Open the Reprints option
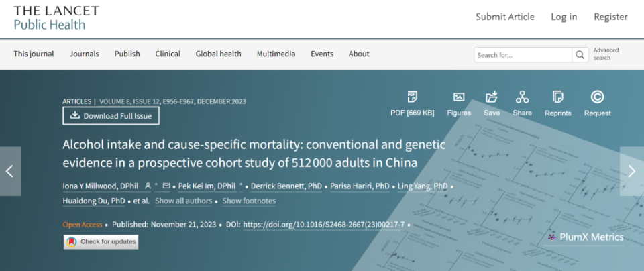 point(557,97)
